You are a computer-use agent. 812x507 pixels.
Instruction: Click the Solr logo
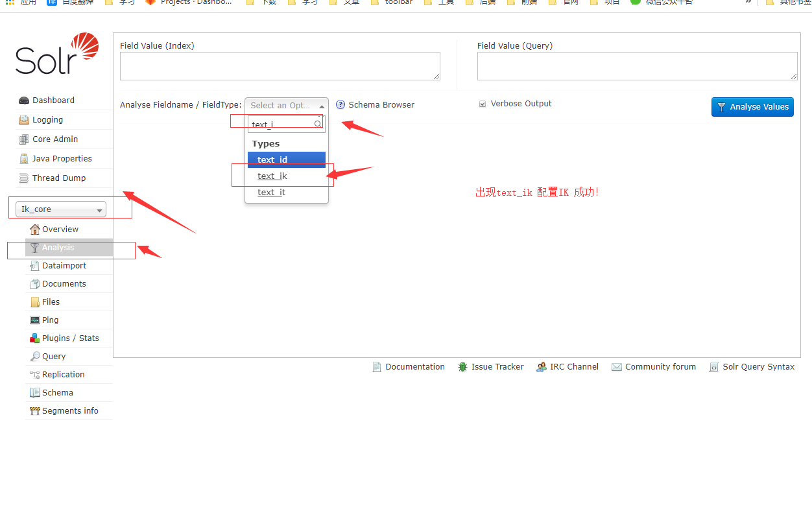pos(57,54)
